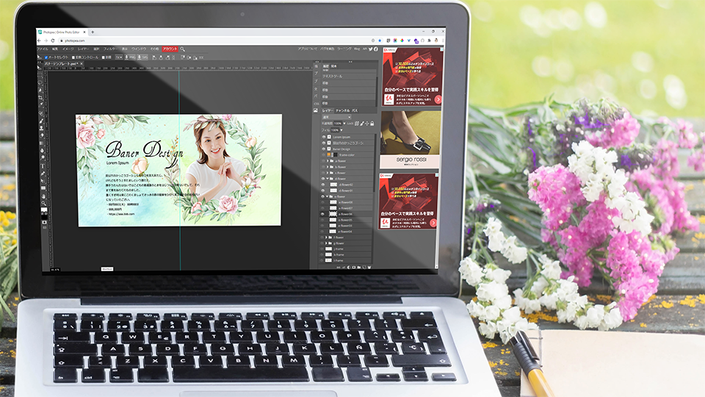Click the lock-all padlock icon in the Layers panel

[372, 123]
